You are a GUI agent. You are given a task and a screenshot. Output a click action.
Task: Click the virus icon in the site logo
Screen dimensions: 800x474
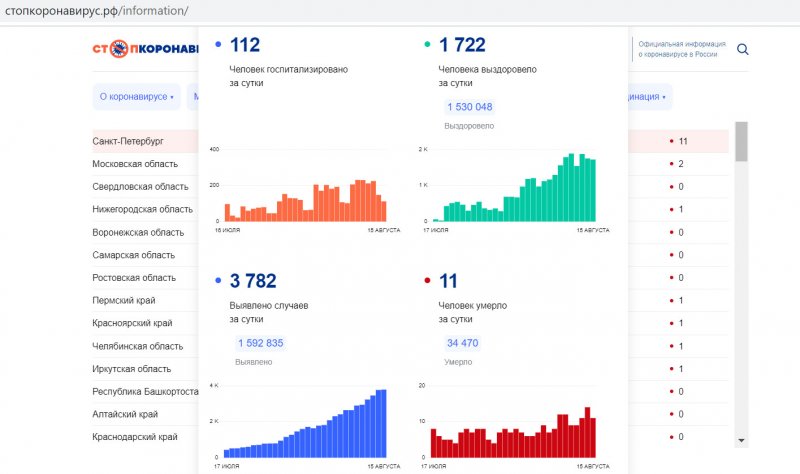[x=119, y=48]
